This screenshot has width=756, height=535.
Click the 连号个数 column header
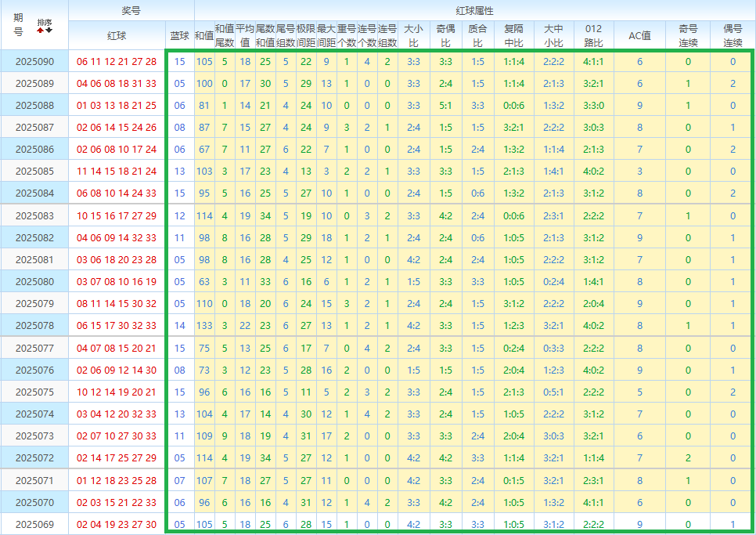pos(367,35)
